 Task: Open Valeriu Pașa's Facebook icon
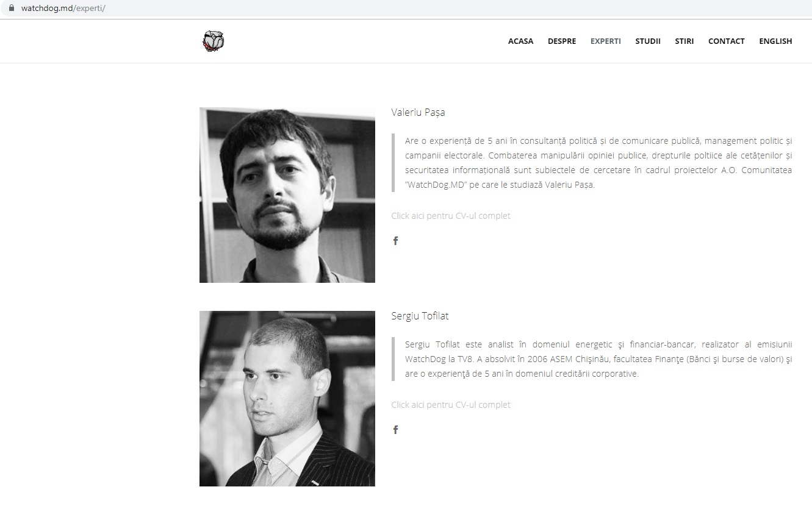click(395, 241)
